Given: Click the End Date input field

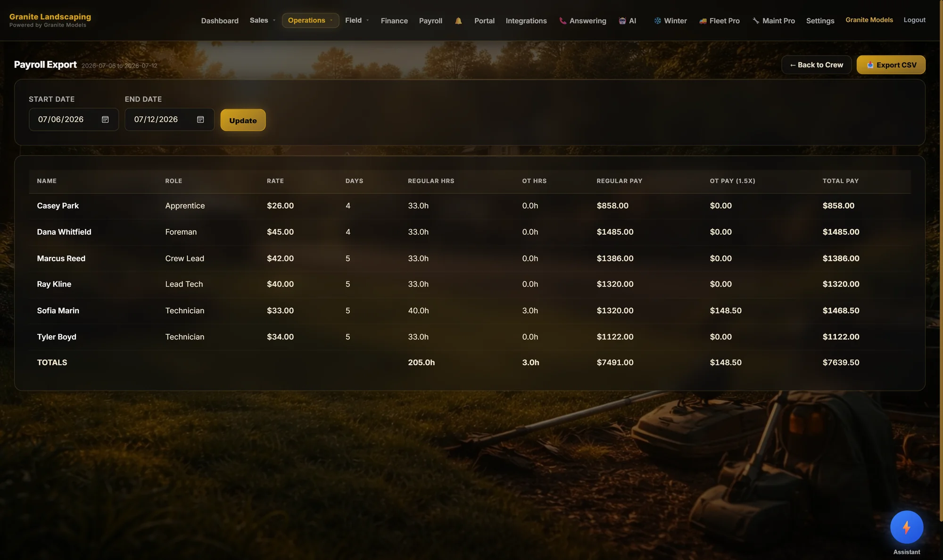Looking at the screenshot, I should tap(169, 120).
